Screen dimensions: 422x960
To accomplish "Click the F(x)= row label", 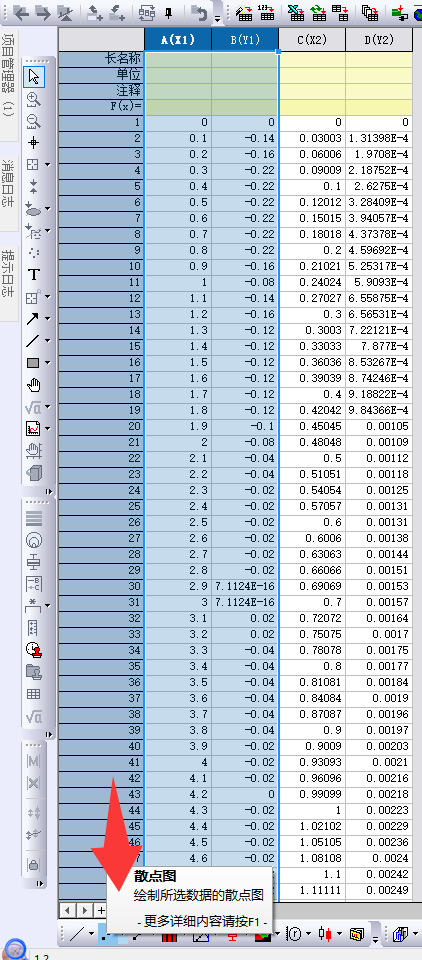I will [x=101, y=107].
